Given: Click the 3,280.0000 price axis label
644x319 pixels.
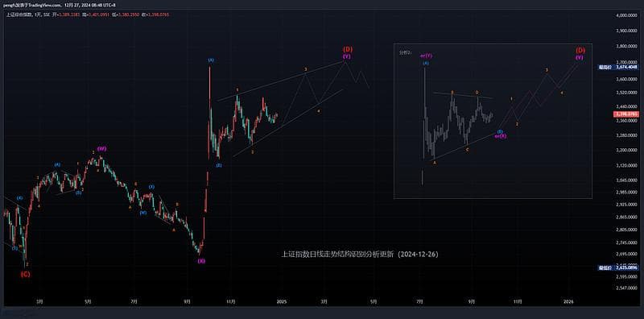Looking at the screenshot, I should coord(627,135).
